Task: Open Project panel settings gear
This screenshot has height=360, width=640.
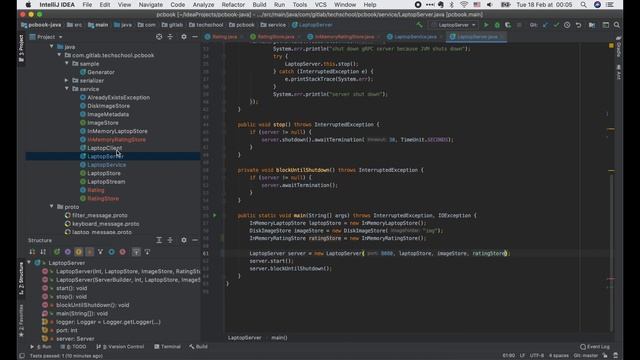Action: (x=184, y=37)
